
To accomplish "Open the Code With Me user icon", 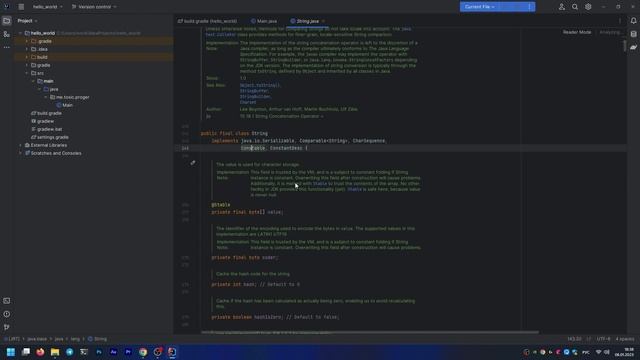I will pyautogui.click(x=562, y=7).
